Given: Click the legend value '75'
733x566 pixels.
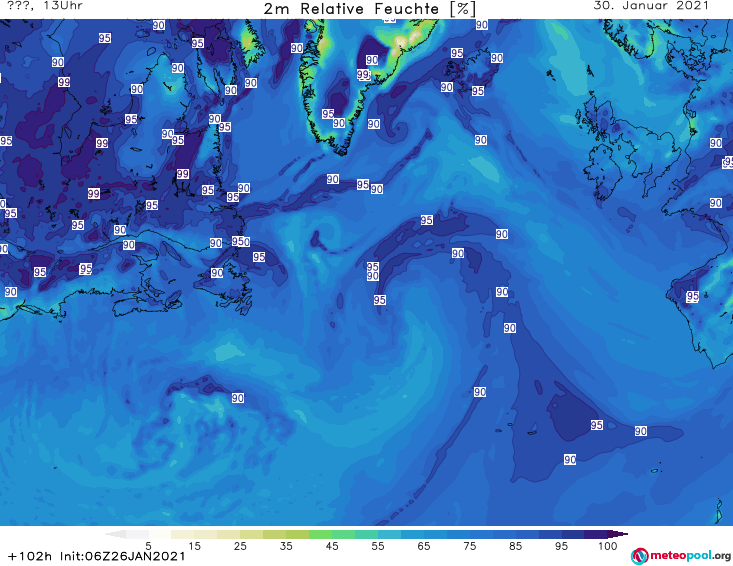Looking at the screenshot, I should (469, 546).
